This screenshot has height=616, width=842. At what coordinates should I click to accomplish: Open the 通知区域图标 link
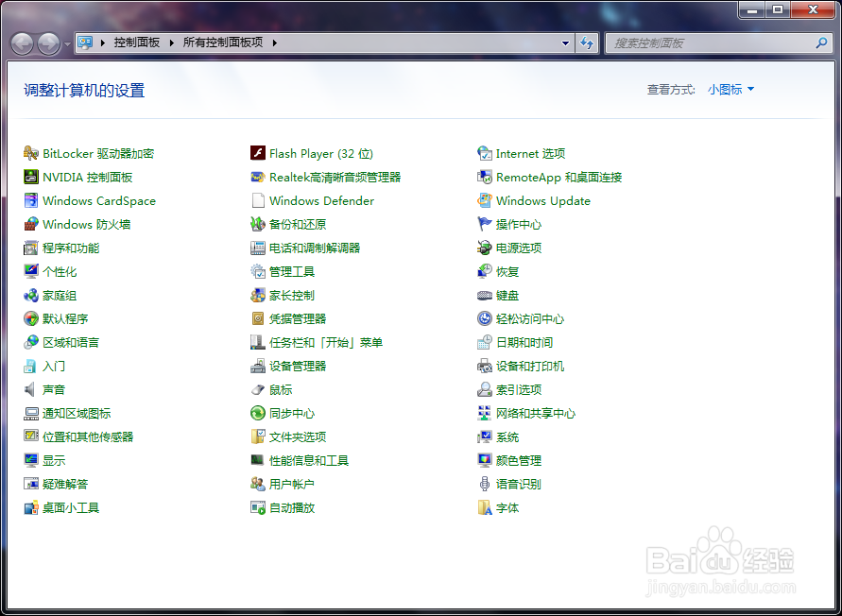tap(77, 414)
